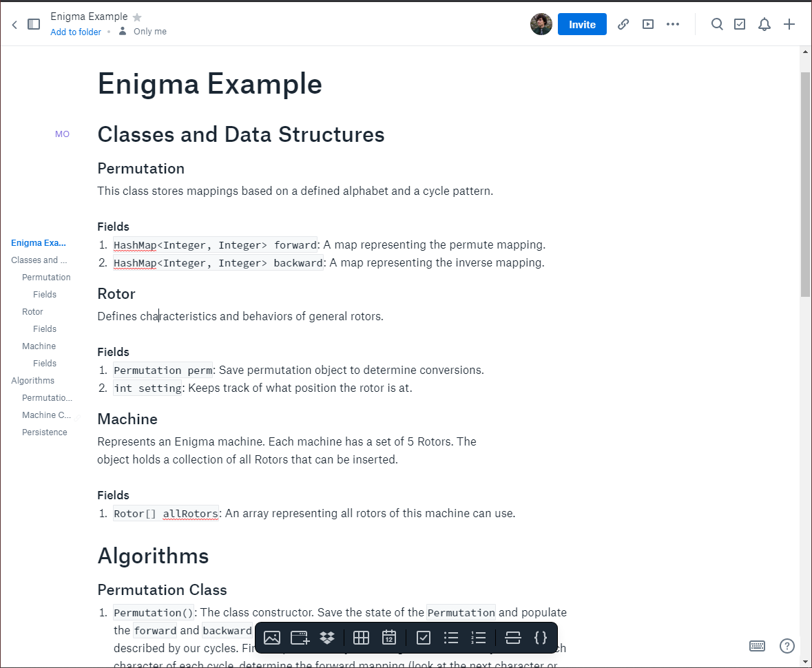This screenshot has height=668, width=812.
Task: Insert a divider line
Action: point(513,638)
